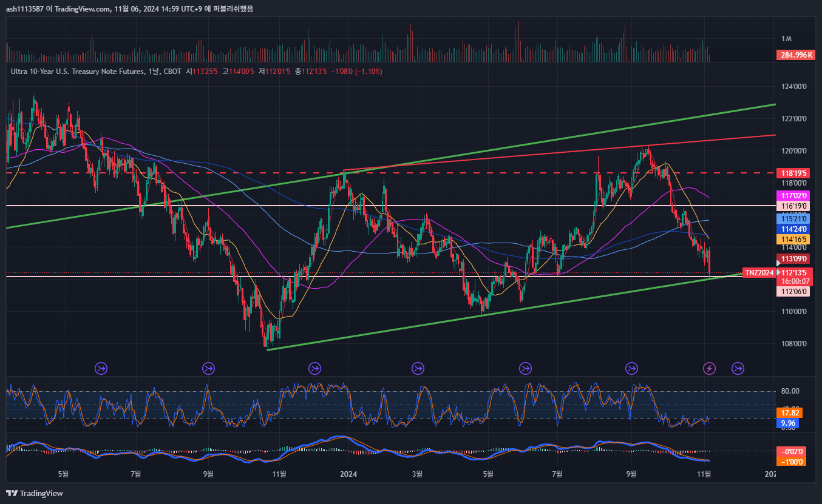Click the magenta 117'02'0 moving average label
Viewport: 822px width, 504px height.
[793, 196]
